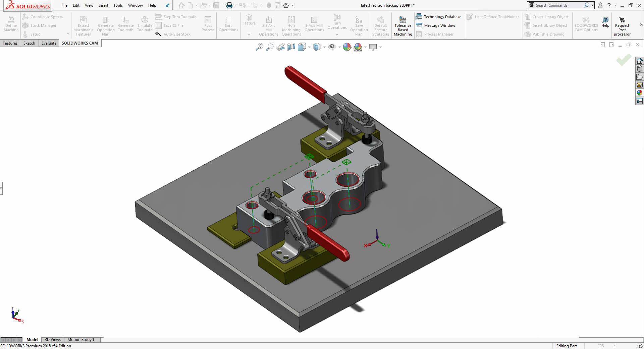The width and height of the screenshot is (644, 349).
Task: Open the Tools menu
Action: pos(118,5)
